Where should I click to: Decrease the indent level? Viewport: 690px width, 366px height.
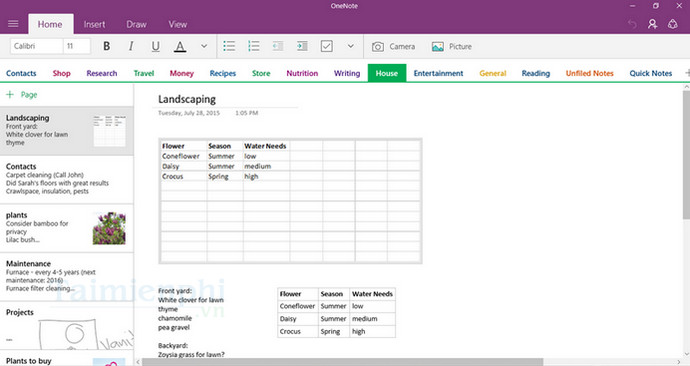click(278, 46)
